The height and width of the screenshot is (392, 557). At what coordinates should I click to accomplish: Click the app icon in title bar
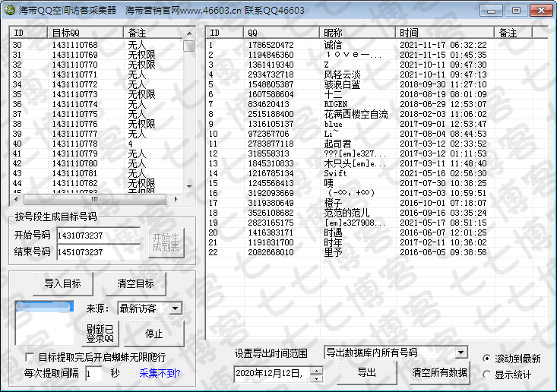[10, 10]
